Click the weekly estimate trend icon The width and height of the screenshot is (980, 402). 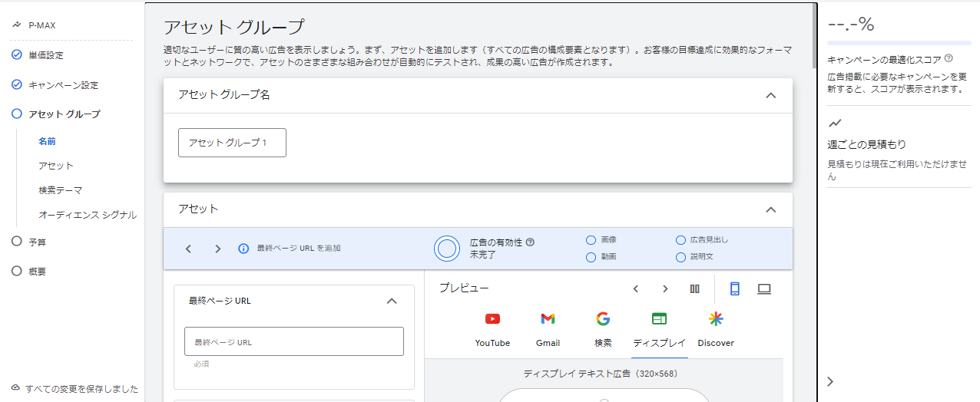(835, 123)
